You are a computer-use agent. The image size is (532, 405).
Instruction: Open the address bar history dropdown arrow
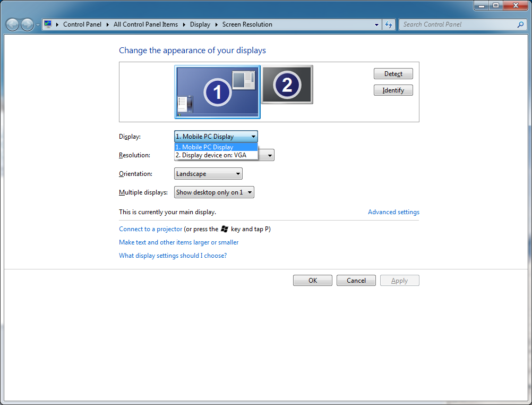(376, 25)
